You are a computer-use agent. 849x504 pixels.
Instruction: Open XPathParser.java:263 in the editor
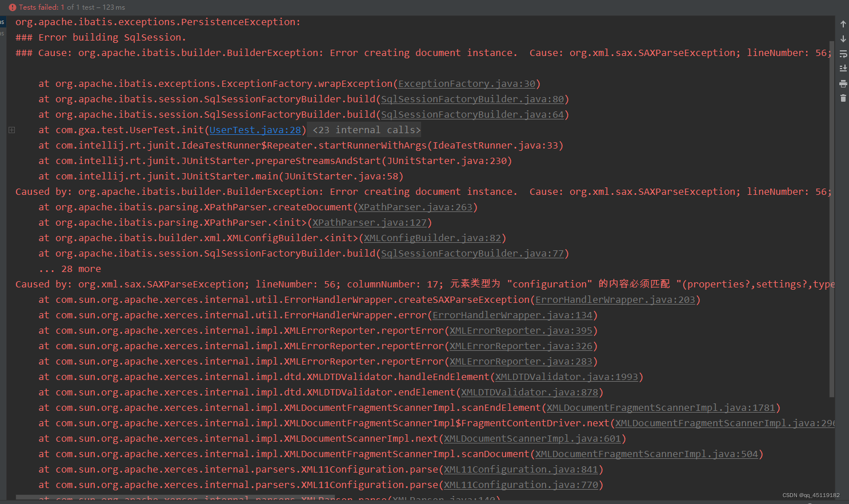point(415,207)
